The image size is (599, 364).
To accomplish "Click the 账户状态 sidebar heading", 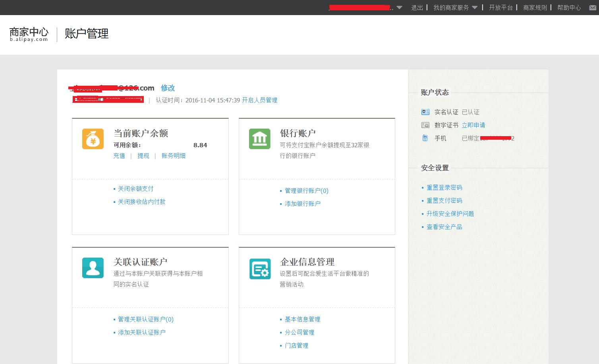I will coord(435,92).
